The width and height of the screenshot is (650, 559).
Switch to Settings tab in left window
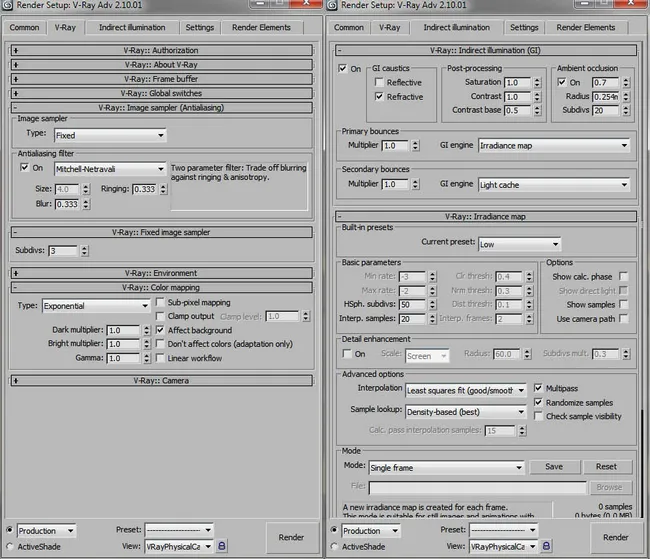200,27
